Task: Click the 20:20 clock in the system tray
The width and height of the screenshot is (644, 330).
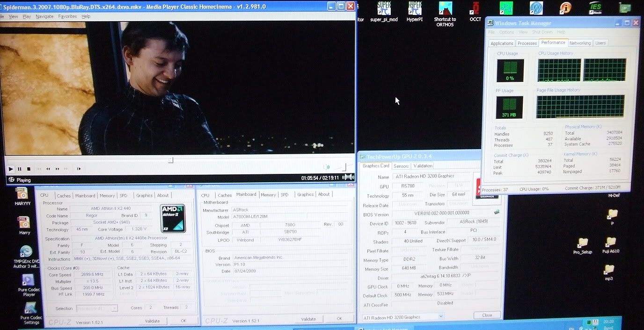Action: point(608,322)
